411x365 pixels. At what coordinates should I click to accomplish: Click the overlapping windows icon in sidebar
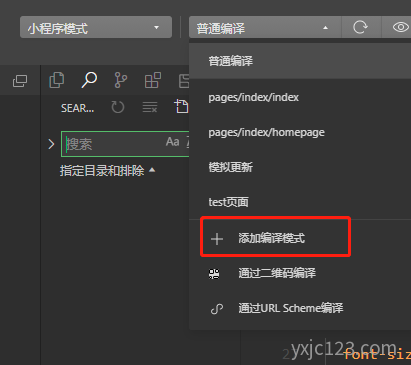pyautogui.click(x=20, y=81)
